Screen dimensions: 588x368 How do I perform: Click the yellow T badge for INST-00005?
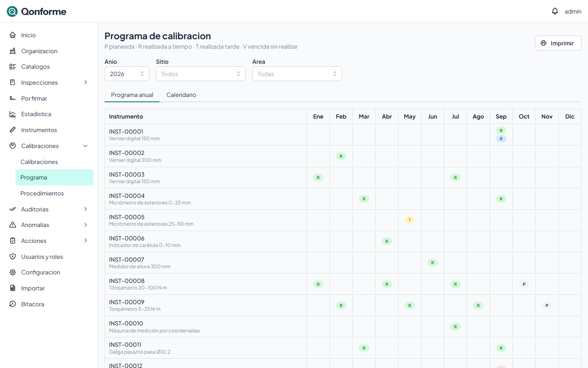[410, 220]
